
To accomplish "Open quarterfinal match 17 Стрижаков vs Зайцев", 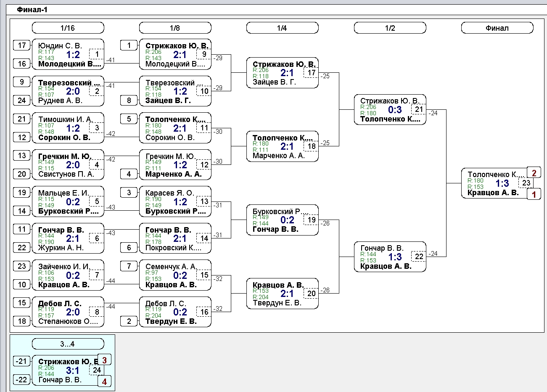I will pos(283,73).
